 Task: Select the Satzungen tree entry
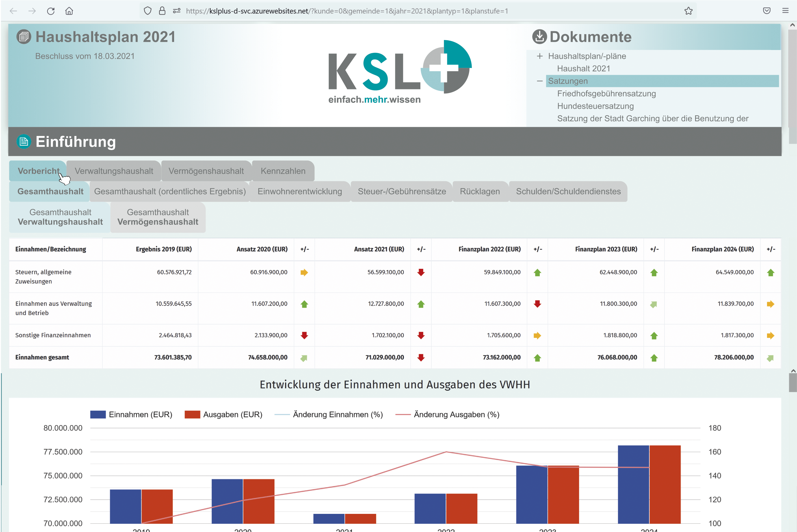(662, 81)
